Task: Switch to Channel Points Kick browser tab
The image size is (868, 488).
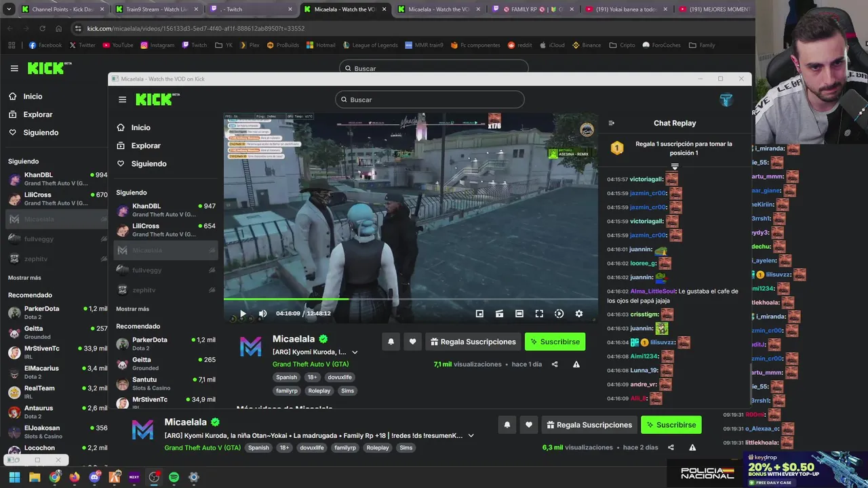Action: (64, 9)
